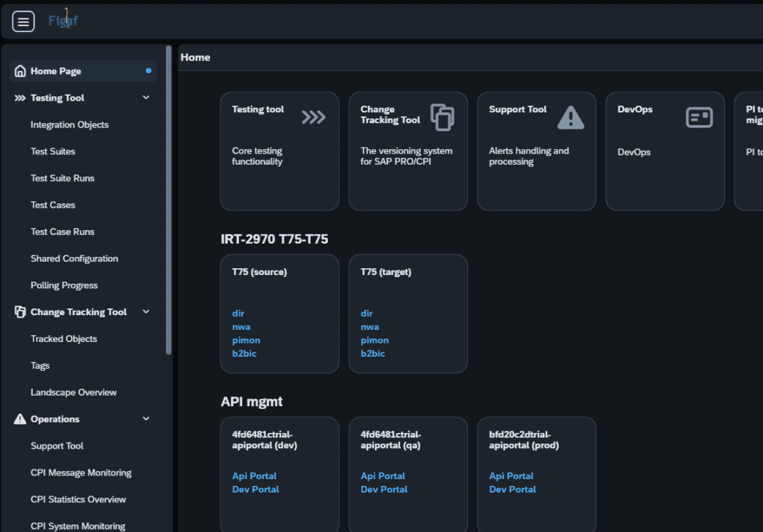The image size is (763, 532).
Task: Click pimon link under T75 (target)
Action: pos(375,341)
